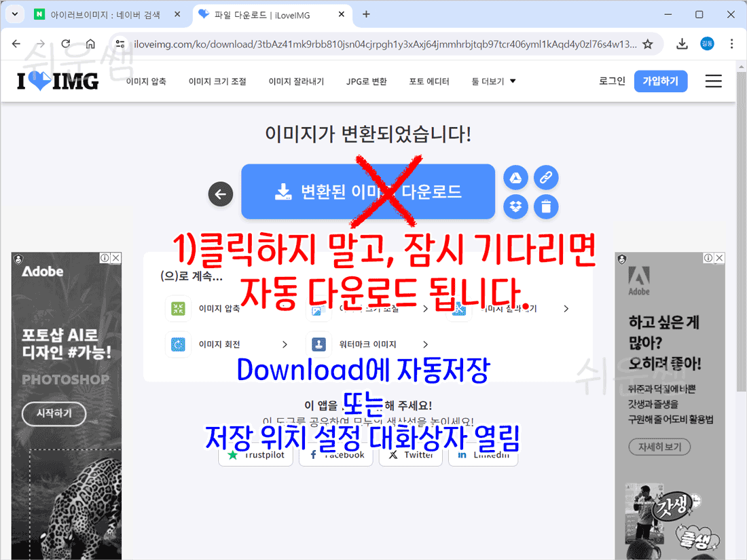Select the 워터마크 이미지 stamp icon
The width and height of the screenshot is (747, 560).
pyautogui.click(x=318, y=344)
